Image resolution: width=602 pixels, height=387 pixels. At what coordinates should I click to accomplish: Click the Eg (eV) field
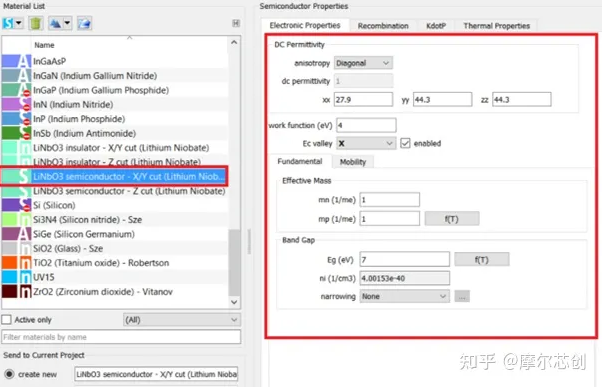pos(404,259)
